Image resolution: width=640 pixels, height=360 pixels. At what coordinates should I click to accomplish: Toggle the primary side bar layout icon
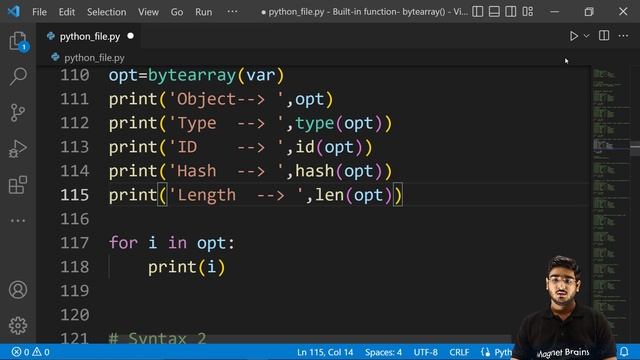click(478, 11)
